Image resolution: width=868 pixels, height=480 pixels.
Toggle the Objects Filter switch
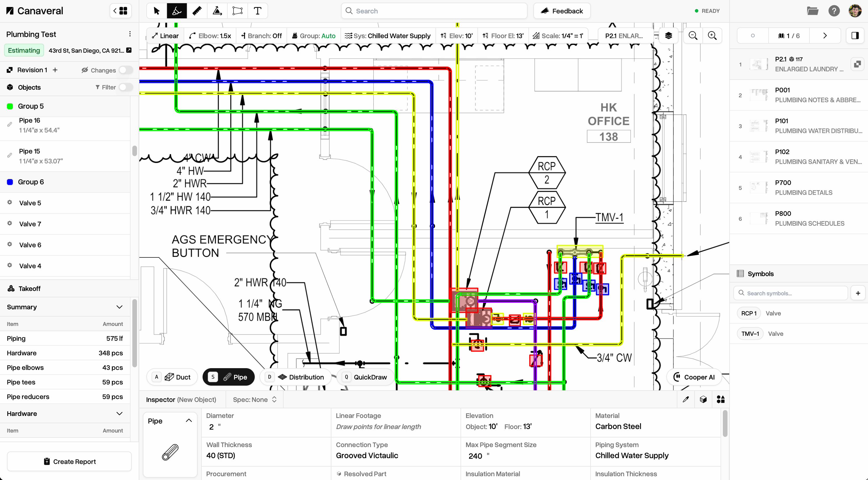click(x=126, y=87)
